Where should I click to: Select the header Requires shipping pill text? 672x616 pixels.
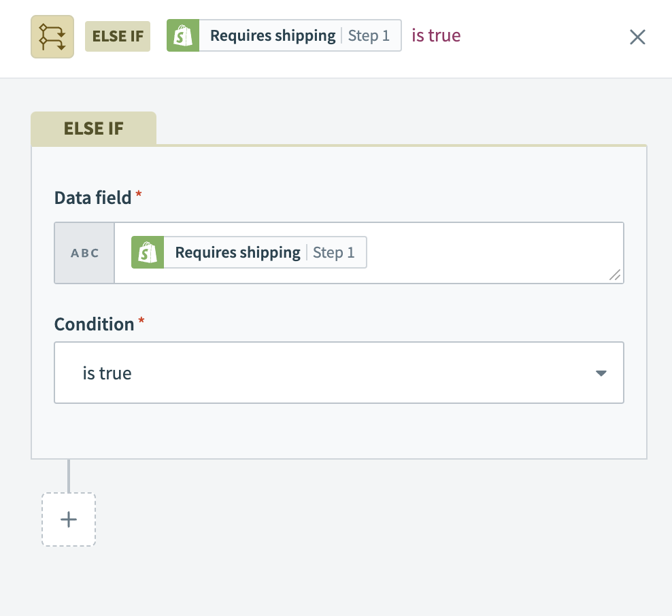(272, 36)
